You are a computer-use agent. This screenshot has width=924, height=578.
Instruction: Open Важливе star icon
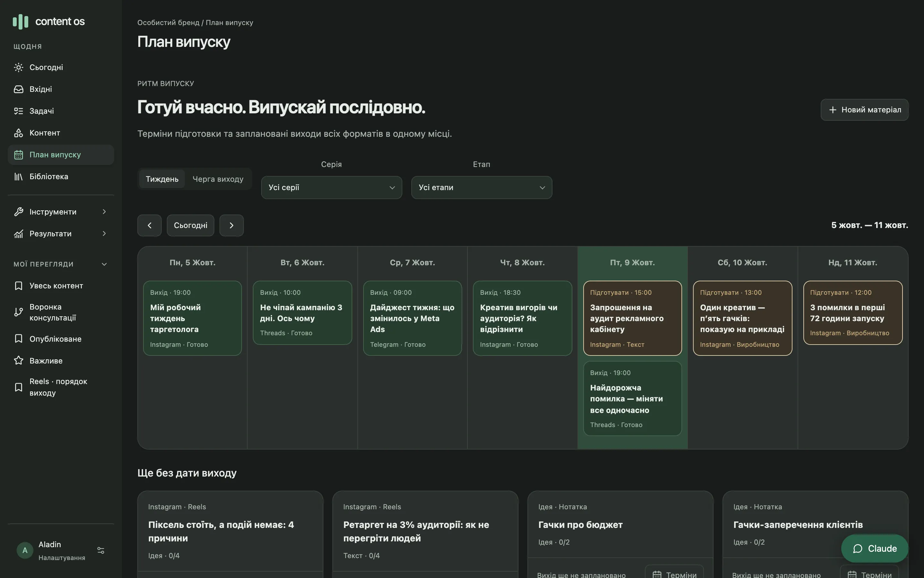tap(18, 361)
